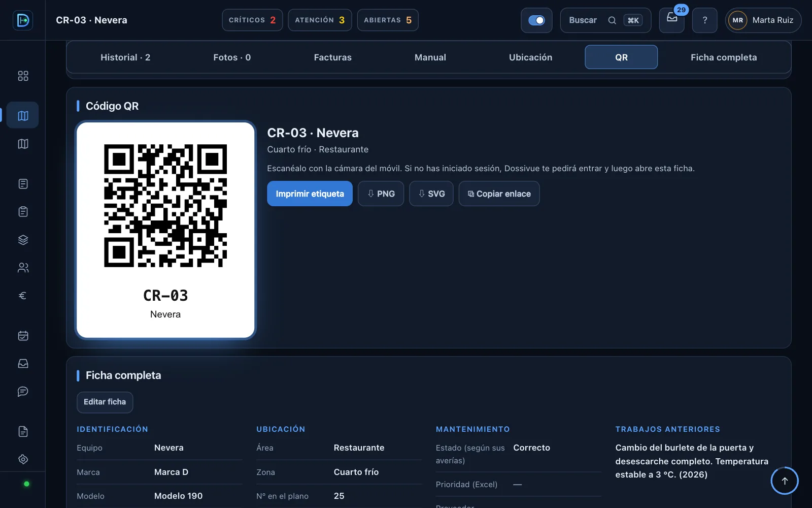Click the CR-03 · Nevera page title

click(x=91, y=20)
